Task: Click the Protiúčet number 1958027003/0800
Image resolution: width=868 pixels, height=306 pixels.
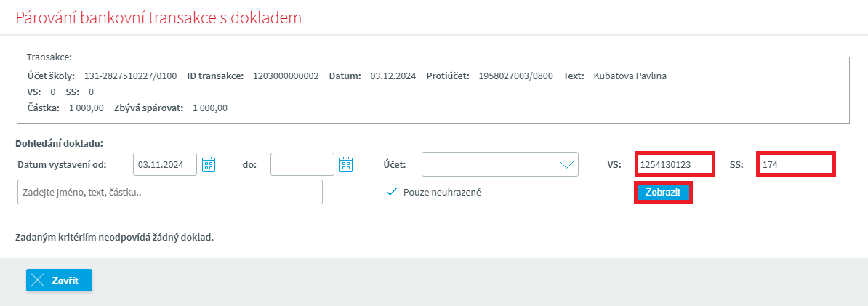Action: click(x=515, y=76)
